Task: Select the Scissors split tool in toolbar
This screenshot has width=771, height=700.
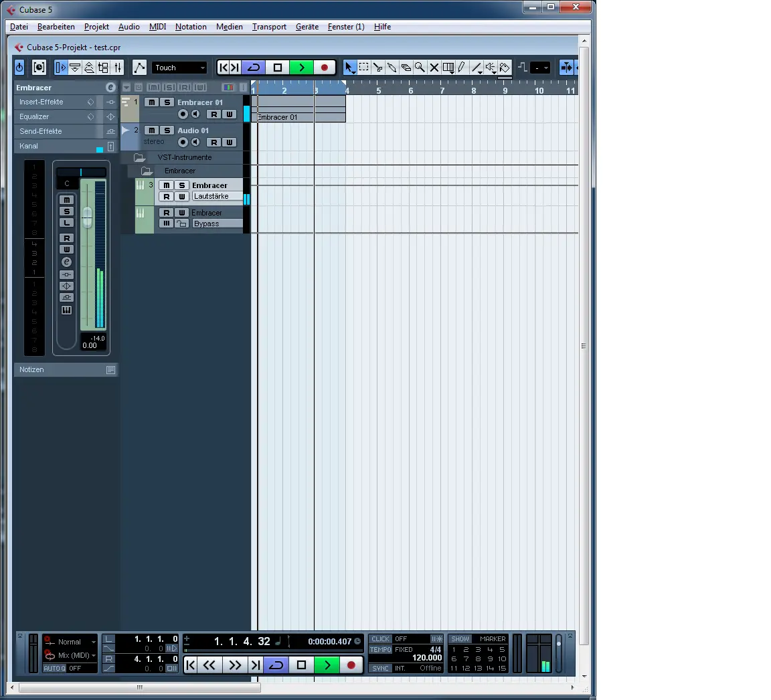Action: pos(377,68)
